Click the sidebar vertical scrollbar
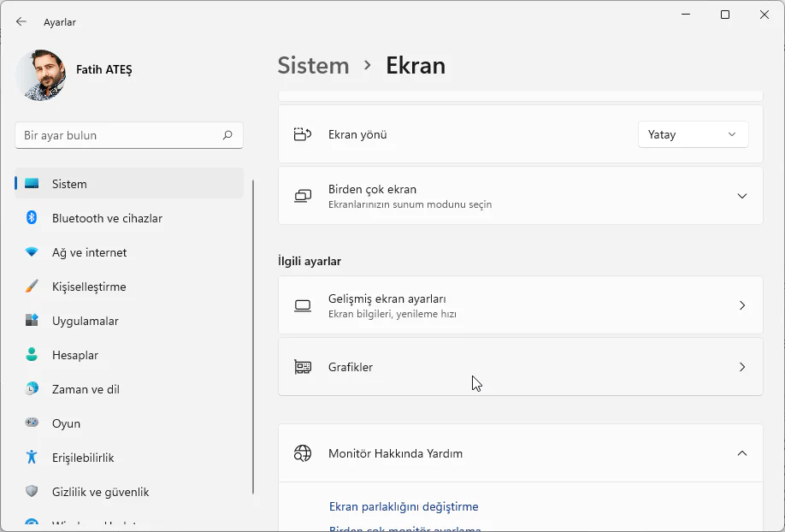Viewport: 785px width, 532px height. [253, 337]
